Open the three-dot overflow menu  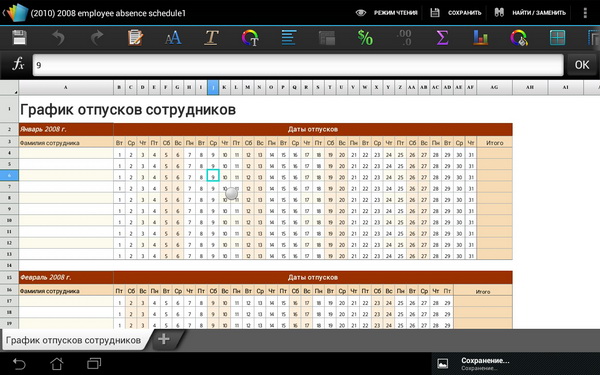(x=585, y=13)
